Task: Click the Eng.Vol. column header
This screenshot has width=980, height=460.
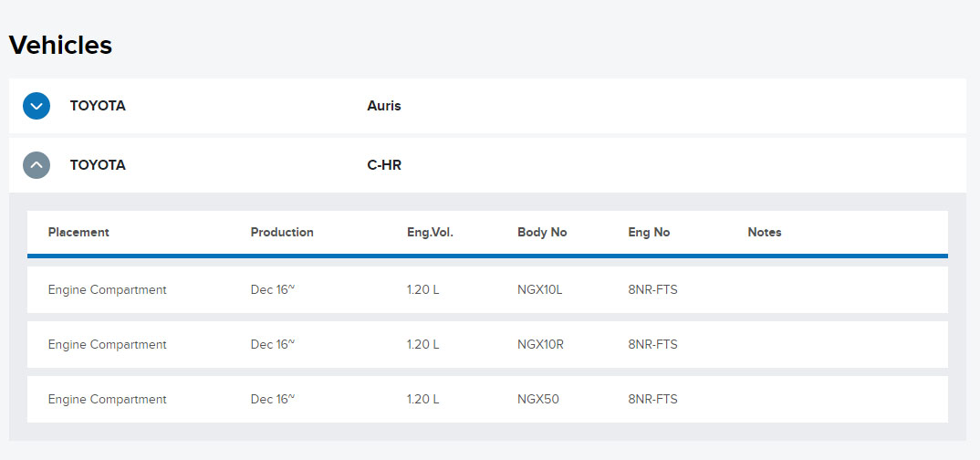Action: 430,232
